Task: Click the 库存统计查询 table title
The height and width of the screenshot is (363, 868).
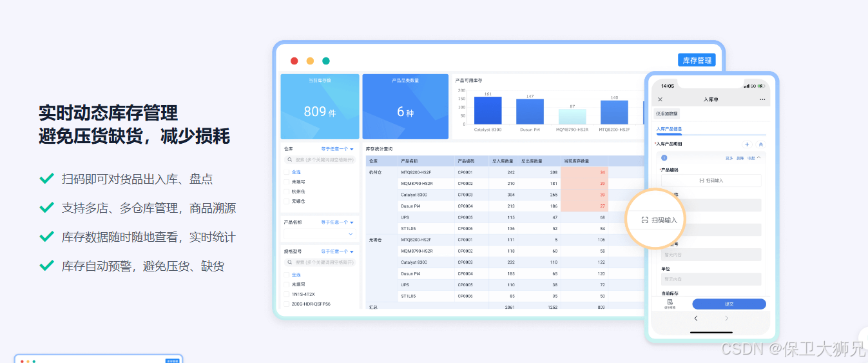Action: 379,149
